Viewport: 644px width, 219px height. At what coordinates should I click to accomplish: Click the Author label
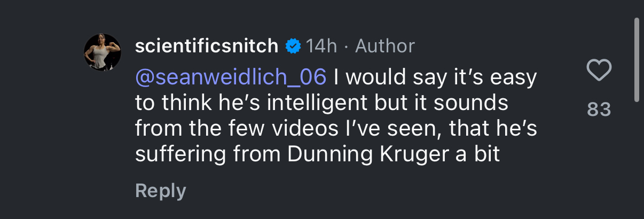385,46
